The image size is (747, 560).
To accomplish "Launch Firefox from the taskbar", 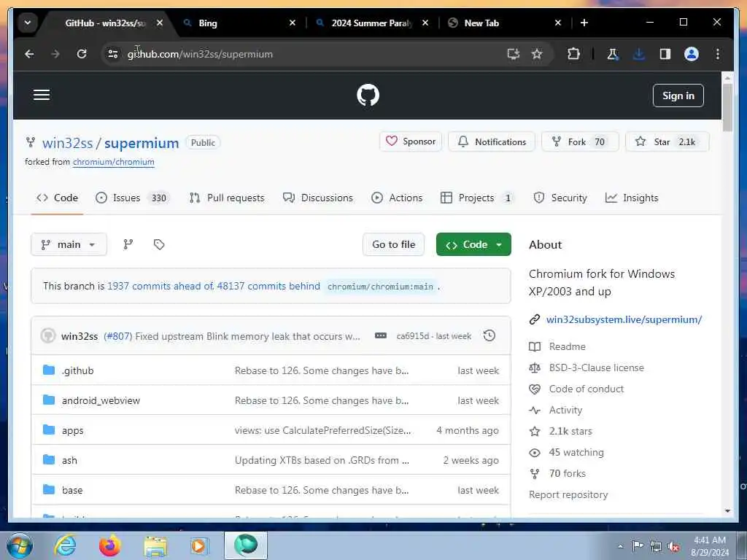I will pos(110,545).
